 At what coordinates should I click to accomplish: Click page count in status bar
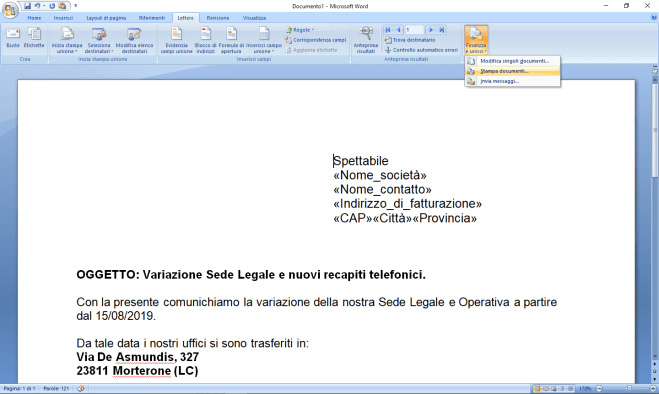[19, 389]
